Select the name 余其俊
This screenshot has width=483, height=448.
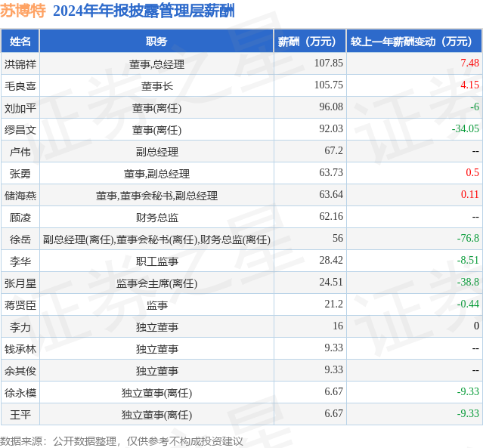click(x=20, y=371)
